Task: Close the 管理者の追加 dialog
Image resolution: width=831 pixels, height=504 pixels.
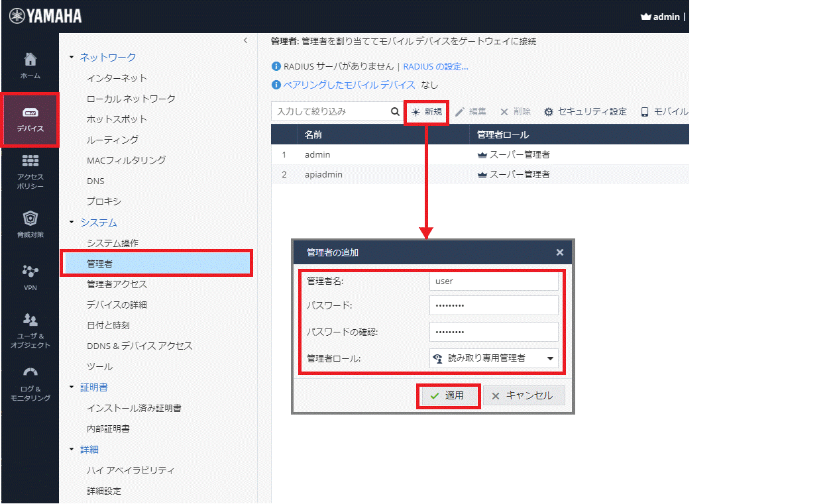Action: 560,252
